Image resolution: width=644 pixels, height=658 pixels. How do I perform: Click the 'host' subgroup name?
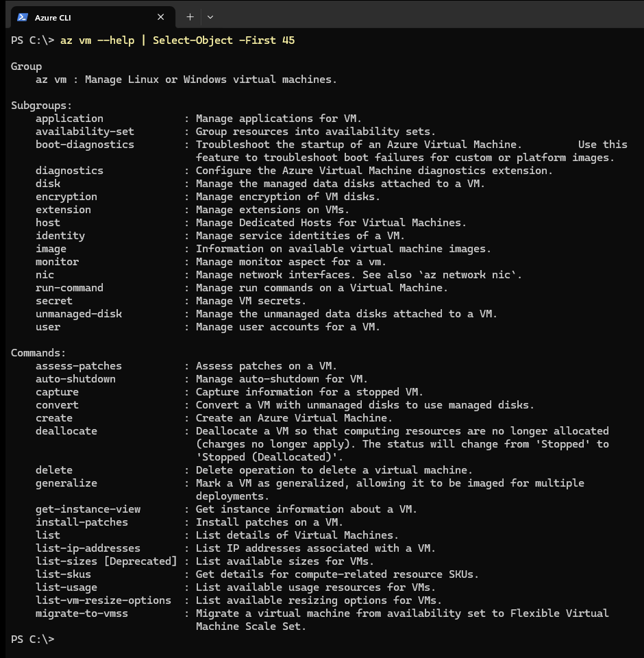point(48,223)
